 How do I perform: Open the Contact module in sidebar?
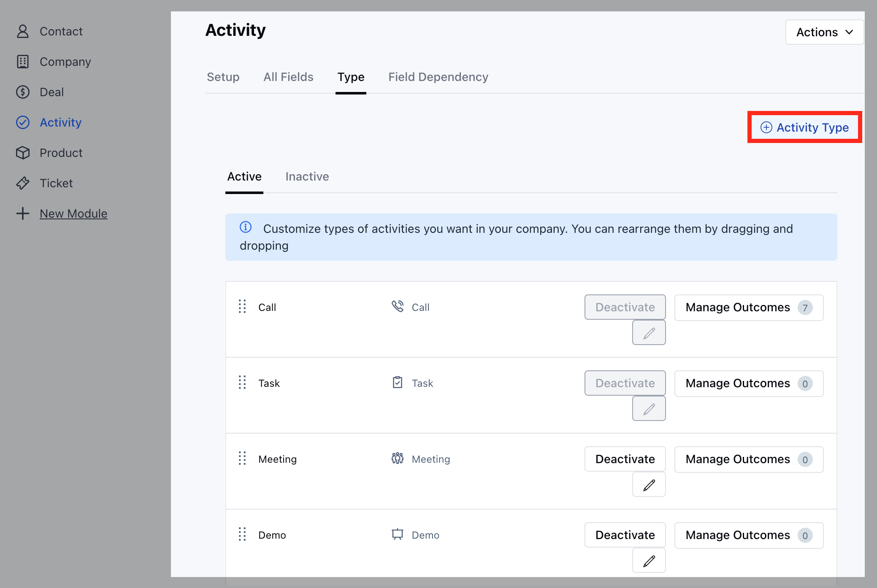coord(61,31)
